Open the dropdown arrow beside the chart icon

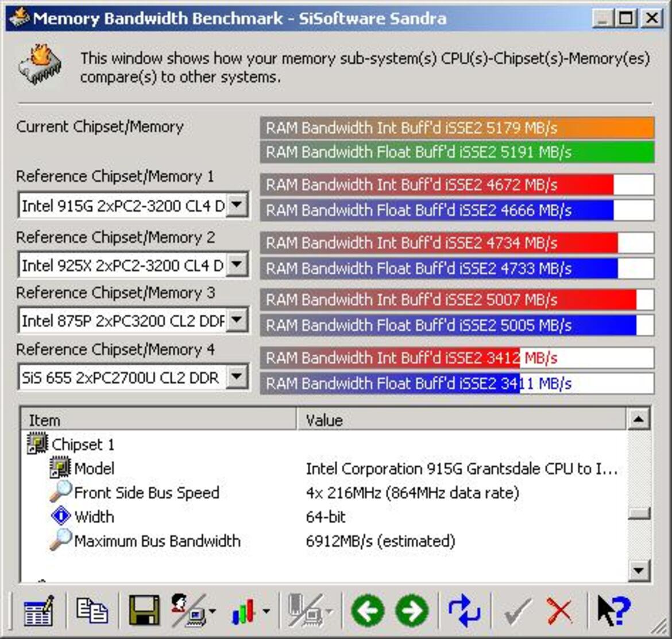coord(266,611)
